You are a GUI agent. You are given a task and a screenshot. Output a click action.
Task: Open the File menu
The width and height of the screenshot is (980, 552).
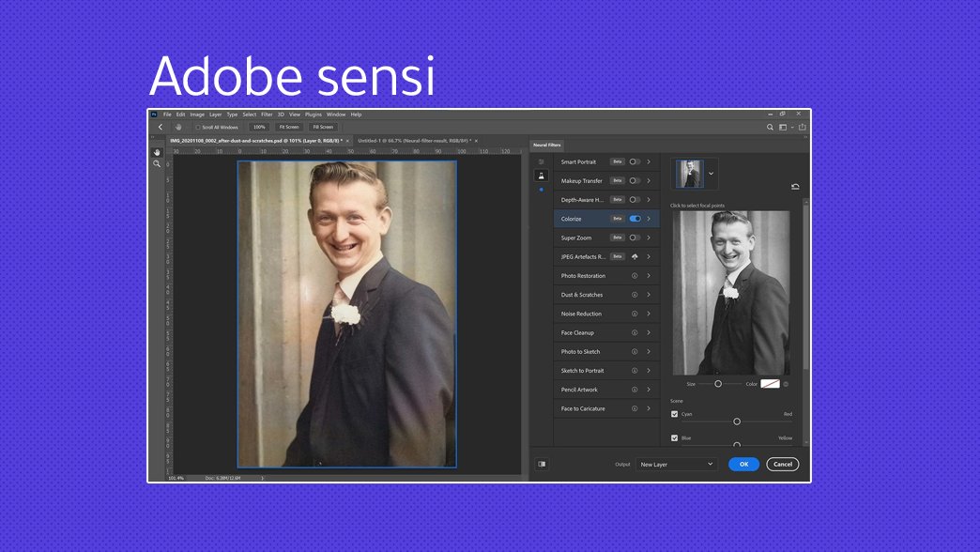point(167,115)
